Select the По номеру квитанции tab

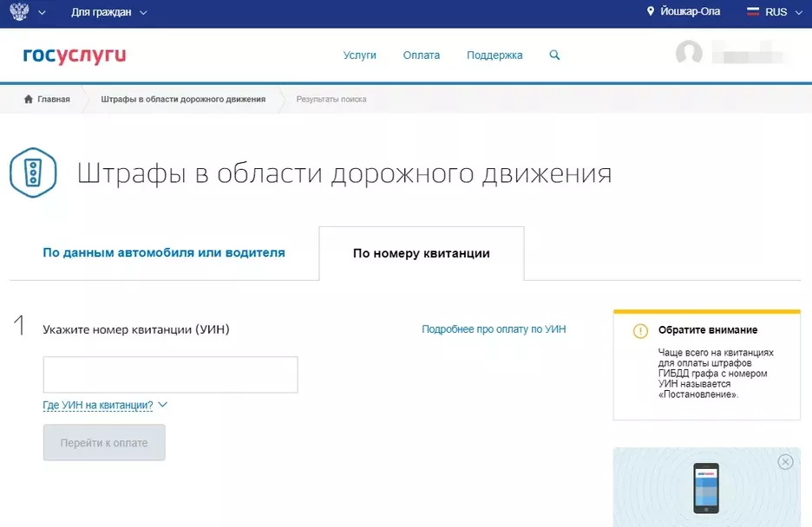click(421, 254)
